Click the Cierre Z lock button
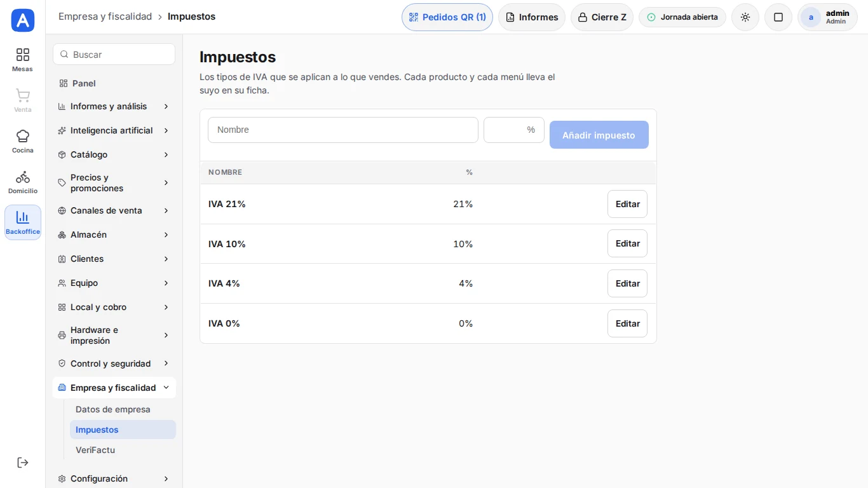The height and width of the screenshot is (488, 868). click(x=602, y=17)
